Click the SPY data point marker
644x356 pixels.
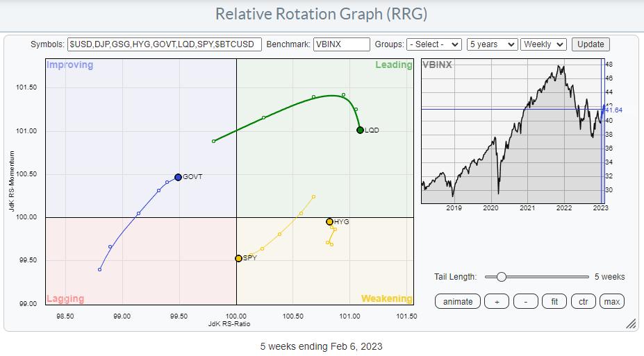pos(238,258)
